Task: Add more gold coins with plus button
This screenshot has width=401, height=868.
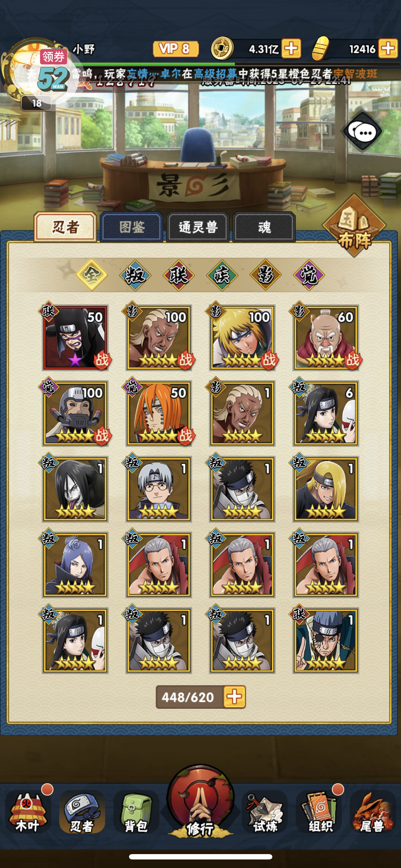Action: (292, 48)
